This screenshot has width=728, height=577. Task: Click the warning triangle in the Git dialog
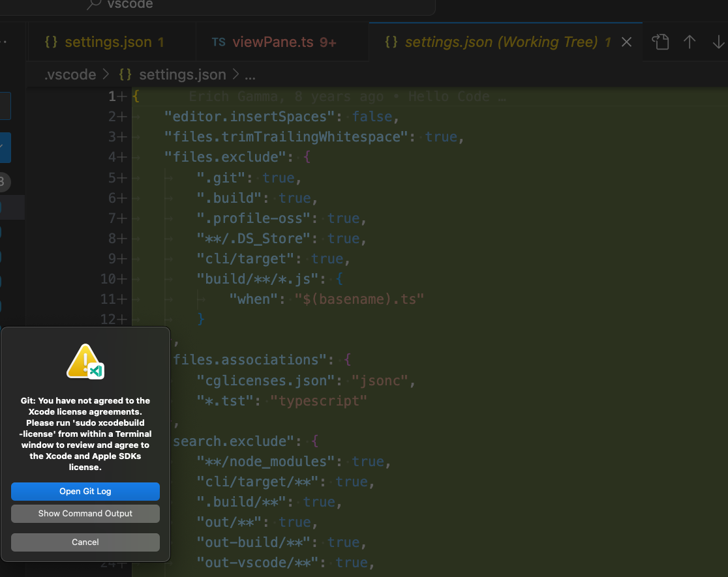click(85, 359)
